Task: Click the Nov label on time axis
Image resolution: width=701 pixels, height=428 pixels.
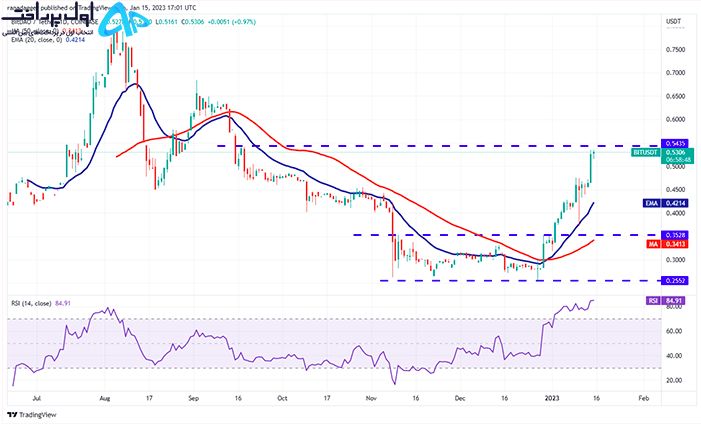Action: 372,398
